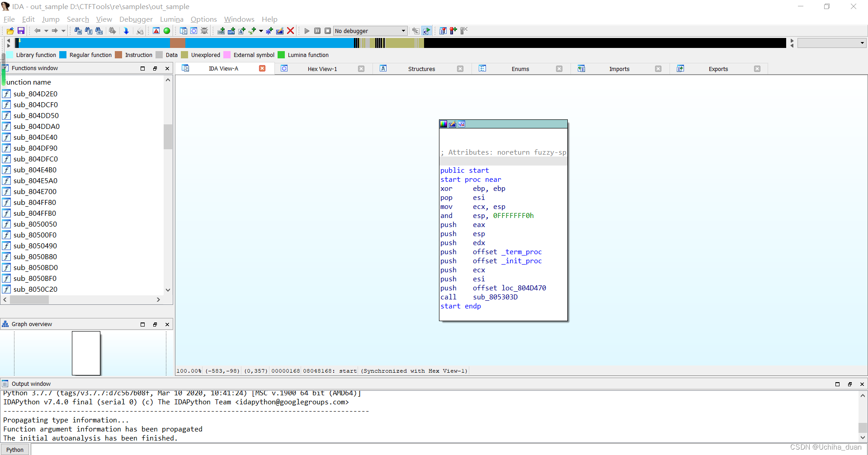Click loc_804D470 offset in disassembly
Image resolution: width=868 pixels, height=455 pixels.
point(524,288)
